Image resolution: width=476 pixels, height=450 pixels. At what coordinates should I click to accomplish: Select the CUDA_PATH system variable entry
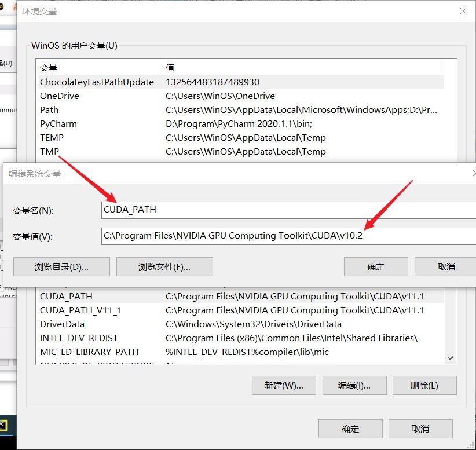[x=116, y=296]
